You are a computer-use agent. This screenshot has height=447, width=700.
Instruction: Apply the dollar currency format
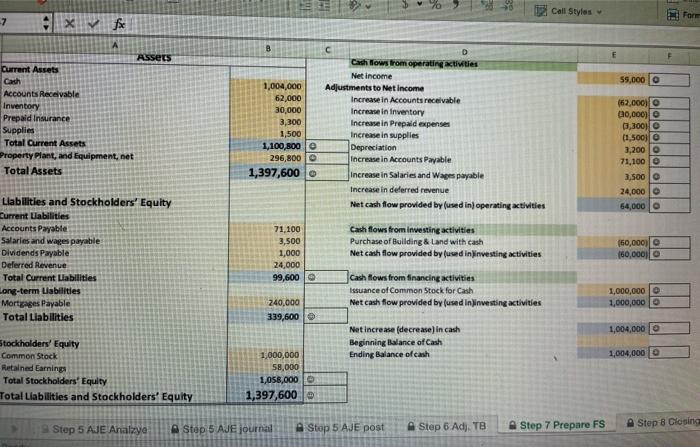[x=405, y=4]
